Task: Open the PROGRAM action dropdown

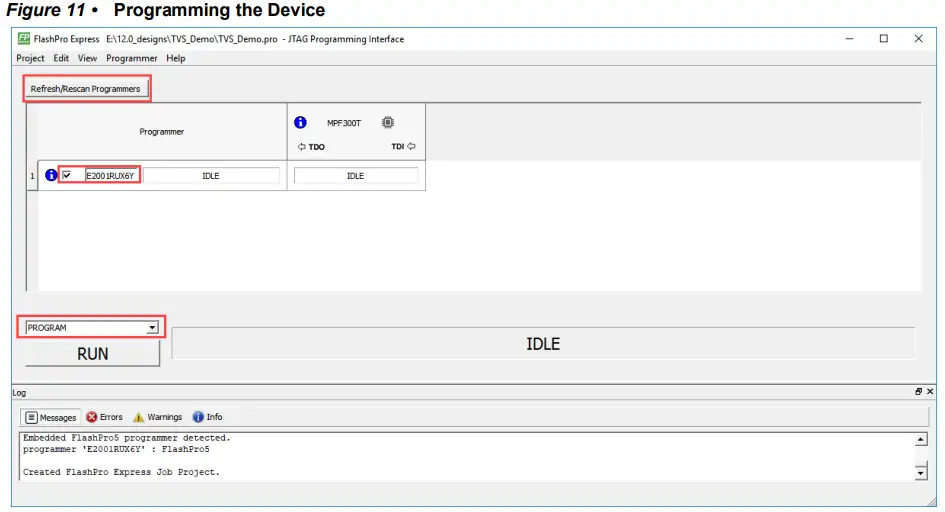Action: click(x=152, y=328)
